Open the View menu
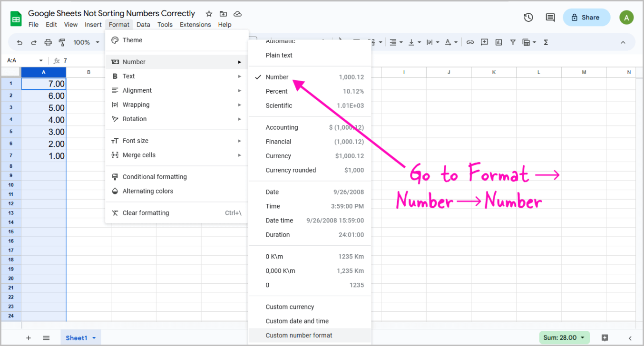The image size is (644, 346). pos(71,25)
